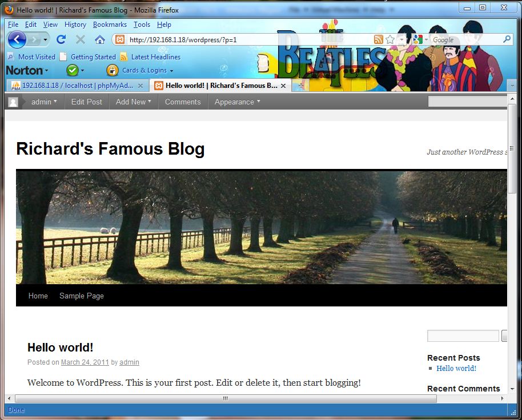The width and height of the screenshot is (522, 420).
Task: Open the list all tabs dropdown
Action: click(x=512, y=86)
